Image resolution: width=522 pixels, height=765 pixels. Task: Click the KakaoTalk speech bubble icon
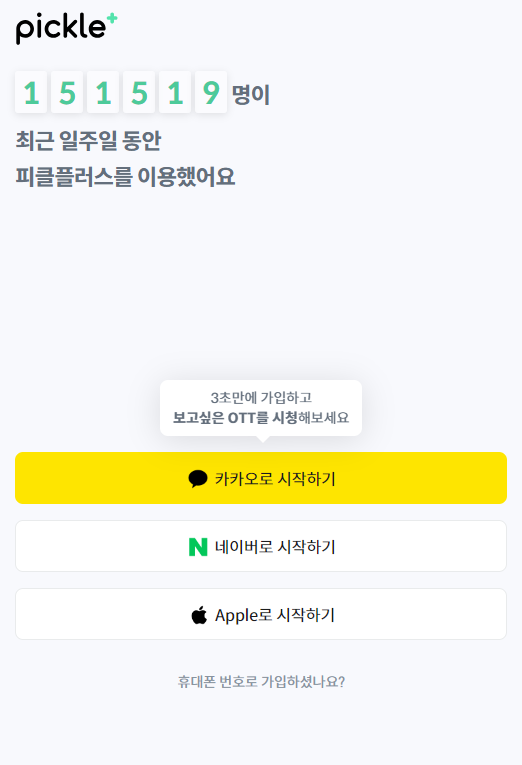click(x=198, y=479)
